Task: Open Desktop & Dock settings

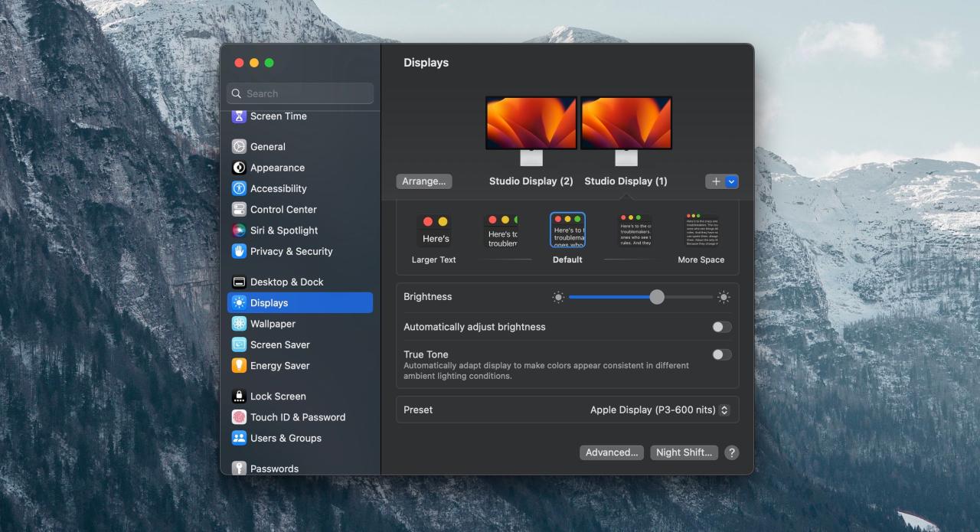Action: click(300, 282)
